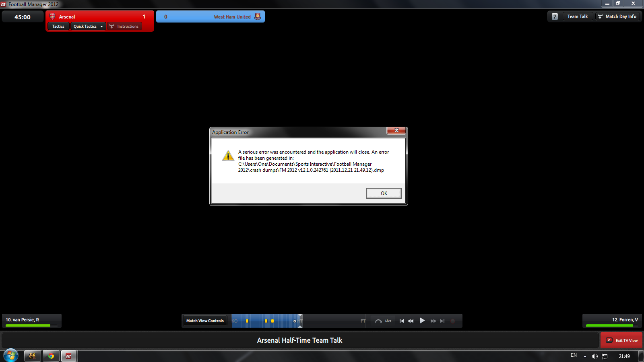This screenshot has width=644, height=362.
Task: Click OK in the Application Error dialog
Action: (x=384, y=193)
